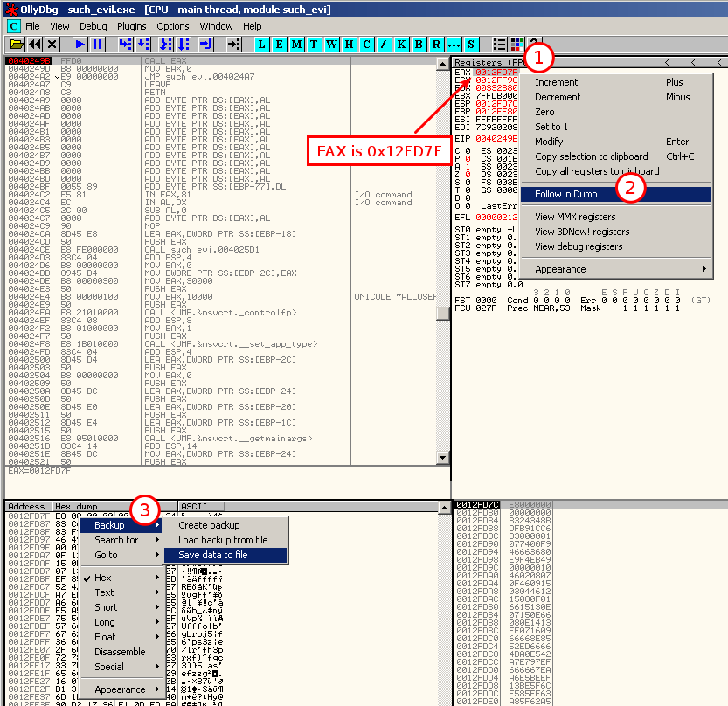Screen dimensions: 728x706
Task: Open Log window with L button
Action: (262, 44)
